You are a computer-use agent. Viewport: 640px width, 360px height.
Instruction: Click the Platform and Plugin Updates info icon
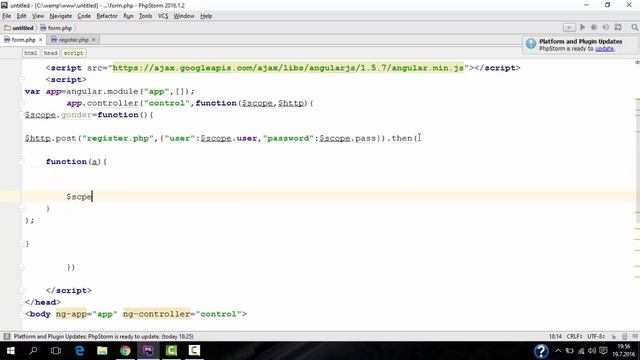[531, 44]
